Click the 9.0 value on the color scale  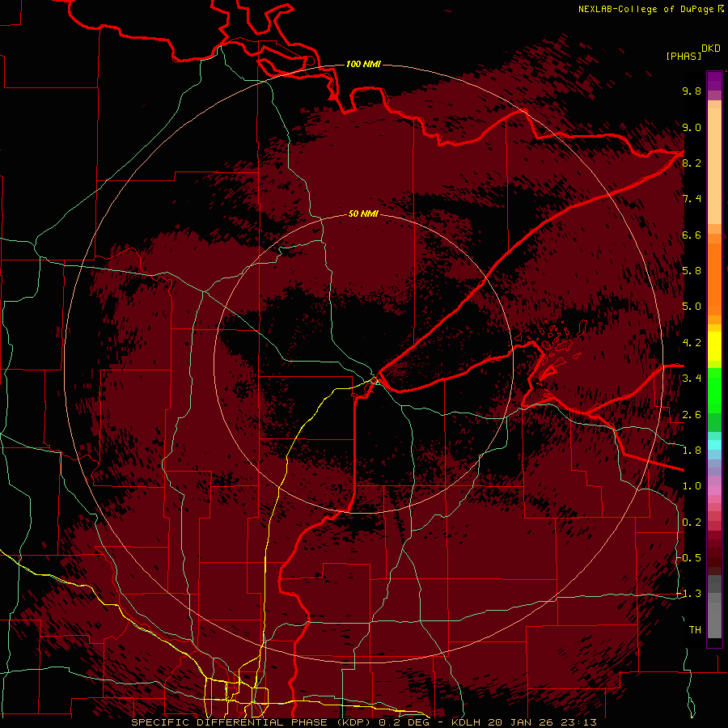coord(692,127)
